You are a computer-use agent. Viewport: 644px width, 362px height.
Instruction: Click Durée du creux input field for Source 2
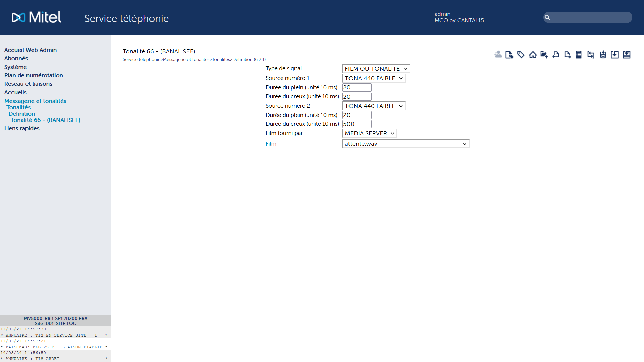pyautogui.click(x=357, y=124)
